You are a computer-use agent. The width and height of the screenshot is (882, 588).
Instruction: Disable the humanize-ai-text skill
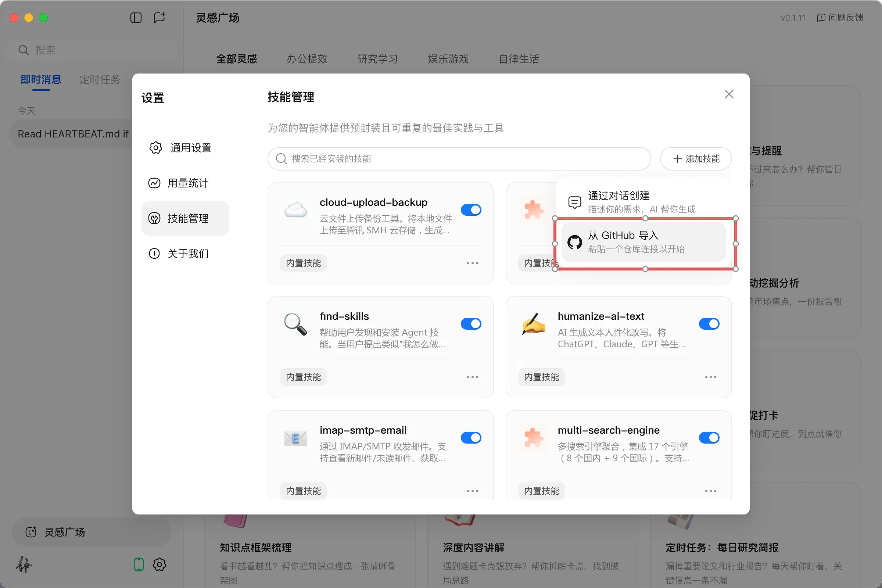pos(709,324)
